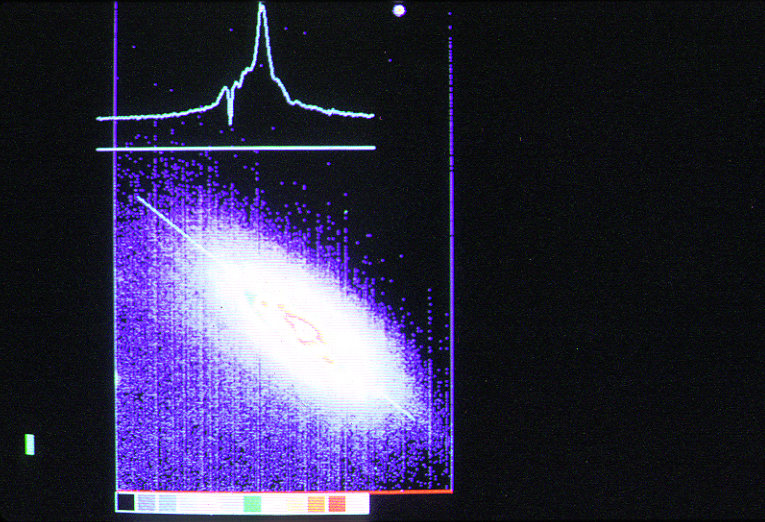Select the green swatch in the palette

point(252,503)
